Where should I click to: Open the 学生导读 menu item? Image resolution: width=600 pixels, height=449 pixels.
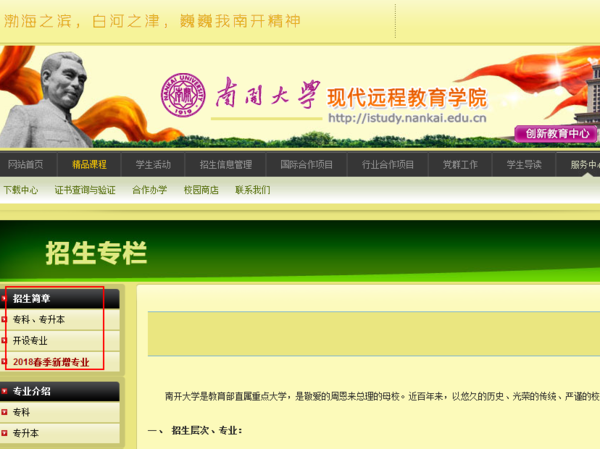pos(524,165)
